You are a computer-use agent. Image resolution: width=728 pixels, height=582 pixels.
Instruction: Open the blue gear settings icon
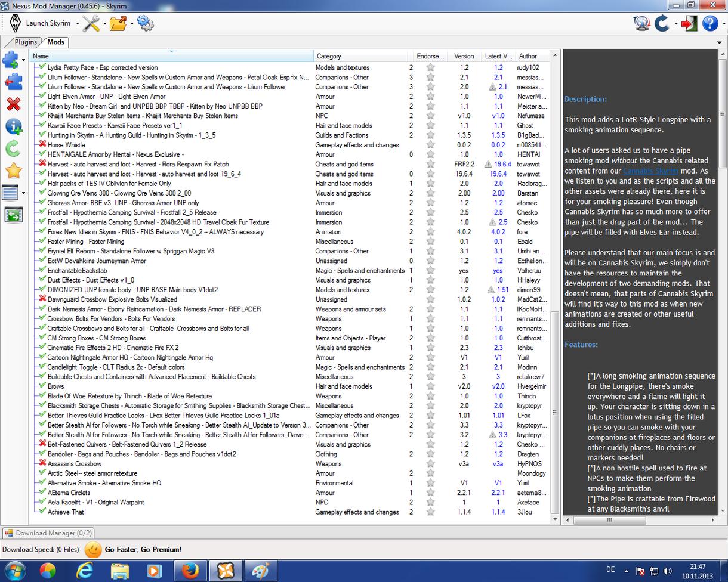point(145,23)
